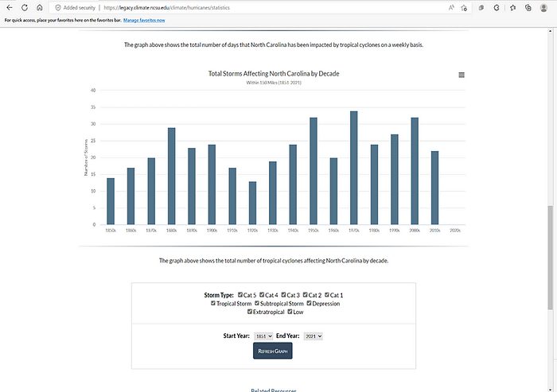Select the 1950s bar in chart
557x392 pixels.
[314, 171]
